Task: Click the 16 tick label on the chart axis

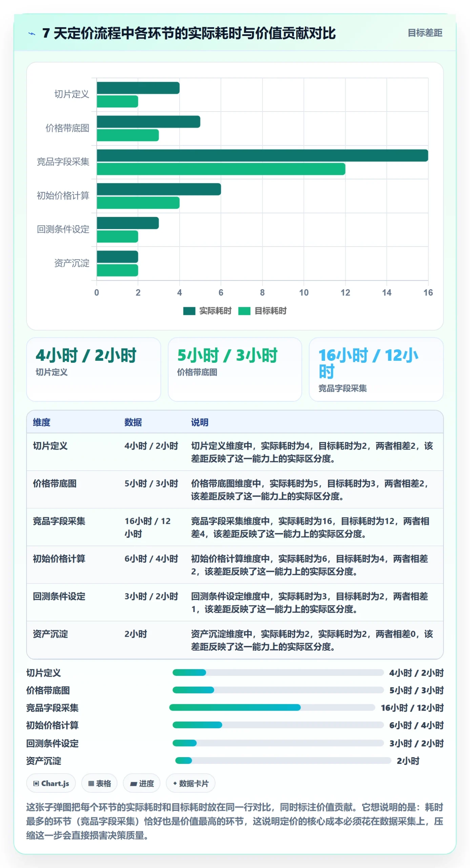Action: [428, 292]
